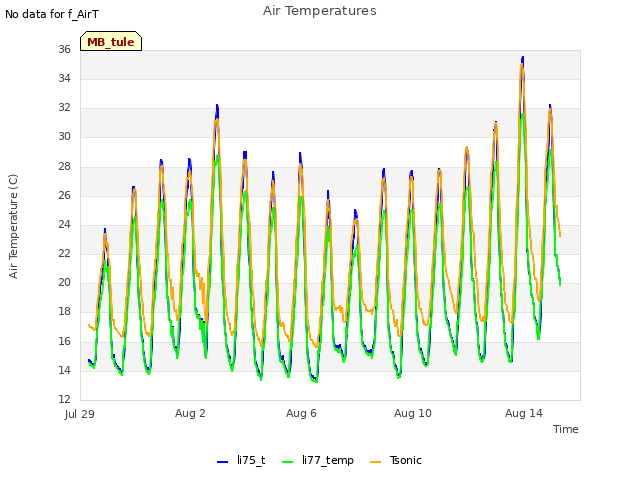The image size is (640, 480).
Task: Click the 26 y-axis tick label
Action: [x=64, y=196]
